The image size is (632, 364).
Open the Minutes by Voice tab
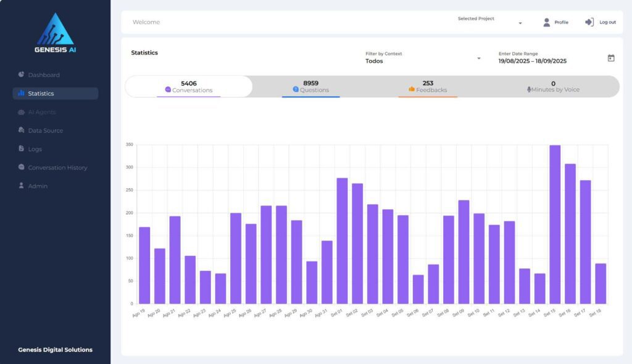coord(553,86)
